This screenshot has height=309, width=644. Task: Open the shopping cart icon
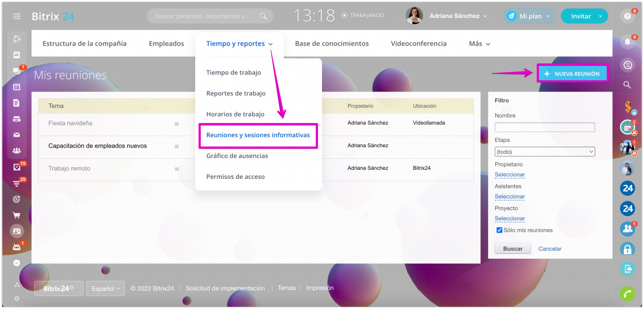[17, 215]
